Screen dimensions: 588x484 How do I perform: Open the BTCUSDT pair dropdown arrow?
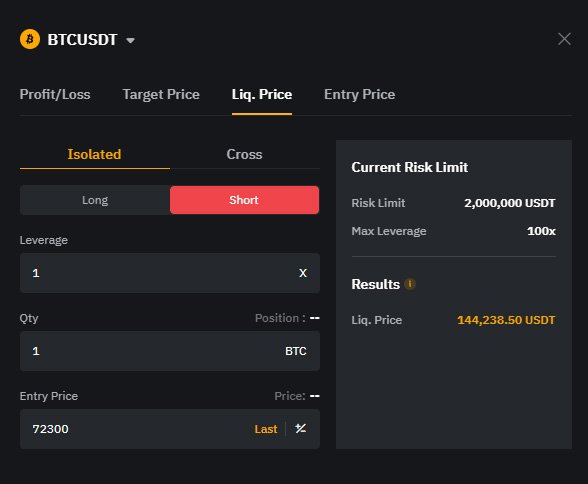coord(130,40)
